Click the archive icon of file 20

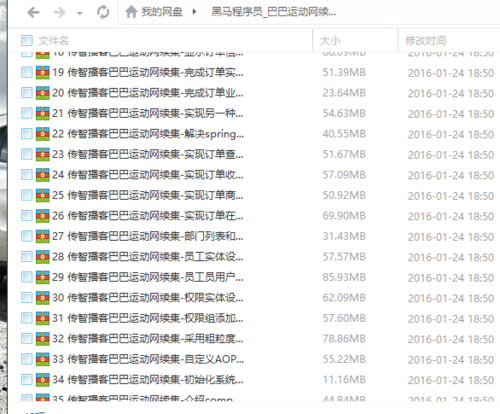pyautogui.click(x=43, y=93)
